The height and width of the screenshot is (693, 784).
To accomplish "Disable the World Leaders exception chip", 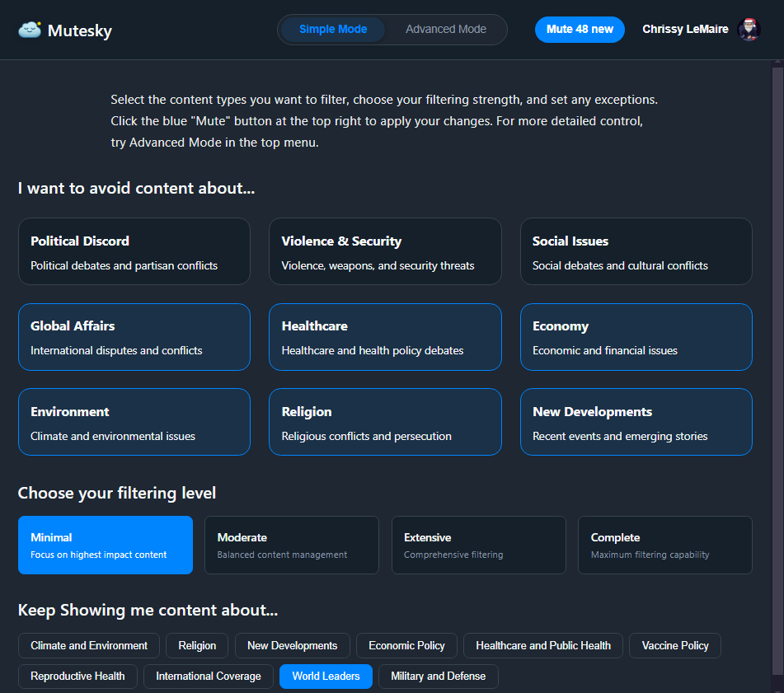I will click(x=326, y=677).
